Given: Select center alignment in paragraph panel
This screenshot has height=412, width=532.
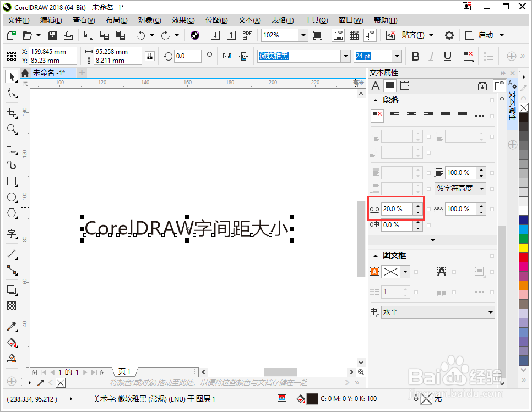Looking at the screenshot, I should click(411, 116).
